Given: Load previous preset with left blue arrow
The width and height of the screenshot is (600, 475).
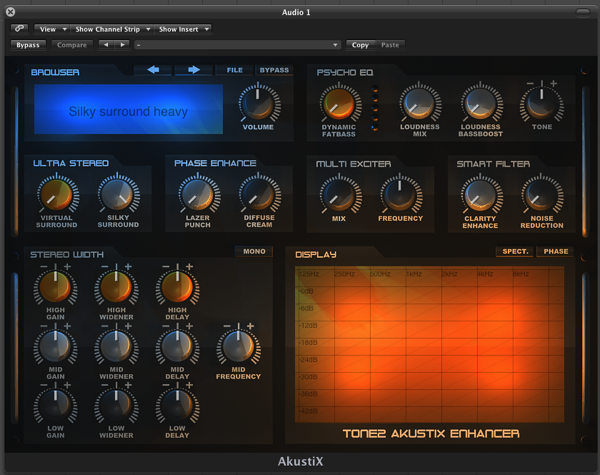Looking at the screenshot, I should (154, 70).
